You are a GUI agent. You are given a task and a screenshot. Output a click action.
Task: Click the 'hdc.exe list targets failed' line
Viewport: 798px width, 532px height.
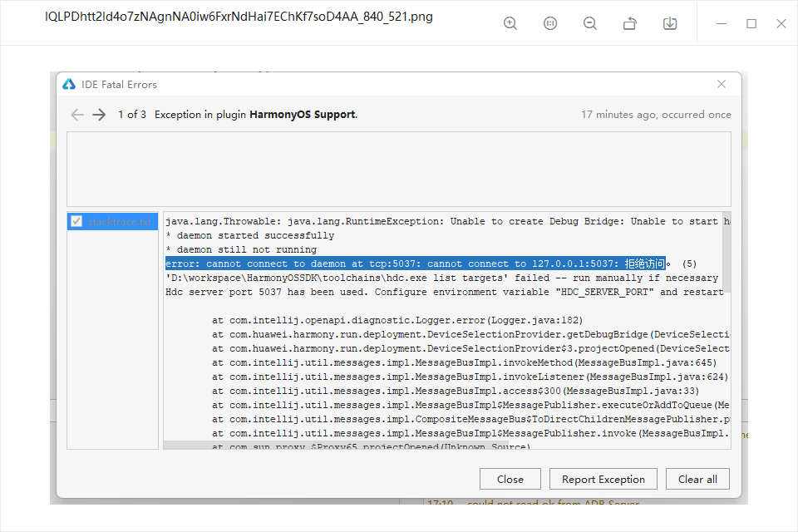click(x=441, y=278)
